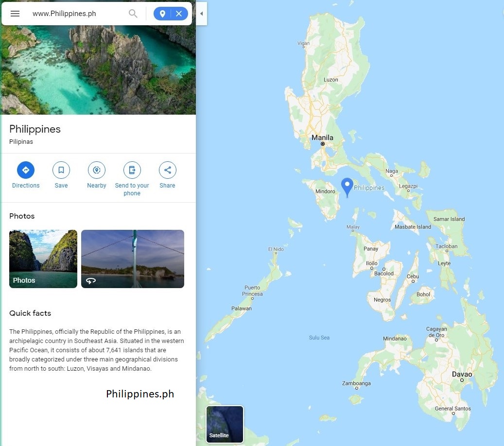Image resolution: width=504 pixels, height=446 pixels.
Task: Save Philippines to your places
Action: [61, 175]
